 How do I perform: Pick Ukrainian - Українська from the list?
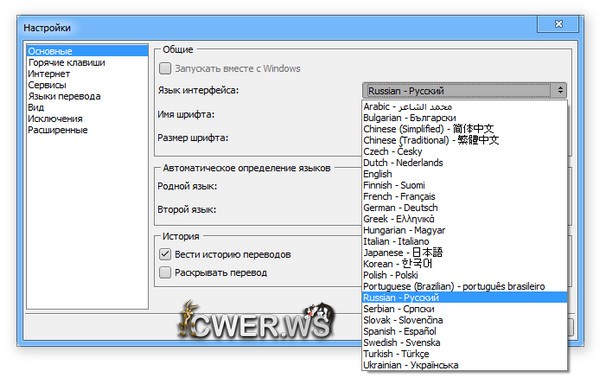click(x=464, y=365)
